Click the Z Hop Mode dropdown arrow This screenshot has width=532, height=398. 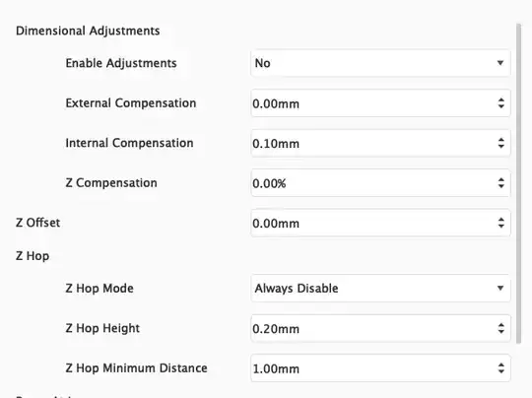tap(500, 289)
